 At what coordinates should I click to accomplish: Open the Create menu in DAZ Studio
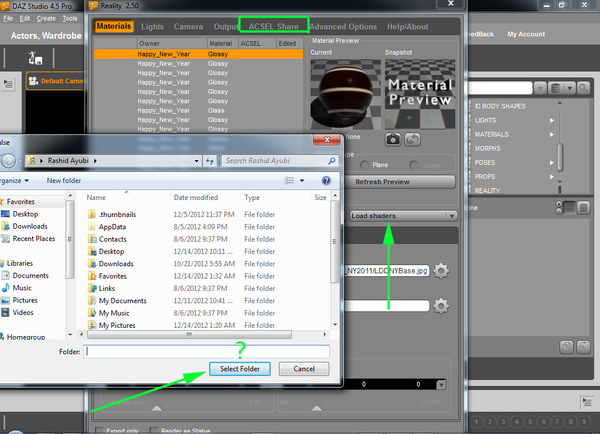pos(46,18)
